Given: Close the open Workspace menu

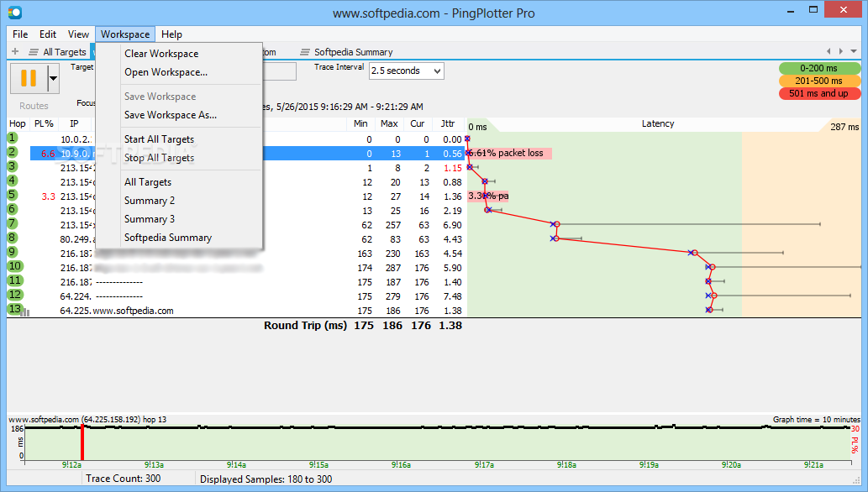Looking at the screenshot, I should 125,34.
